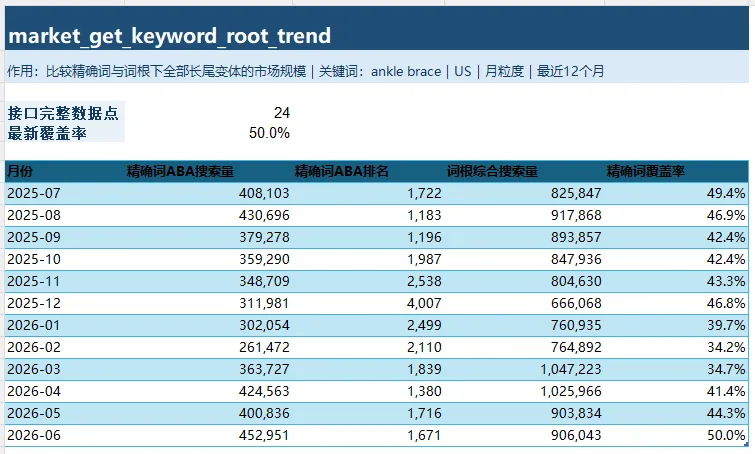This screenshot has height=454, width=755.
Task: Select the 接口完整数据点 label cell
Action: tap(65, 112)
